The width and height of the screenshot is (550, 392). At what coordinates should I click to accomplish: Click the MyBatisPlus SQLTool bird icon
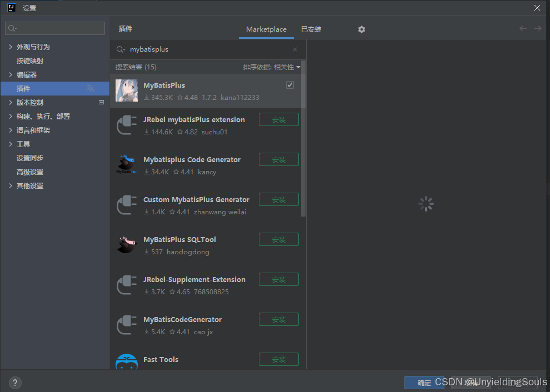[x=127, y=245]
